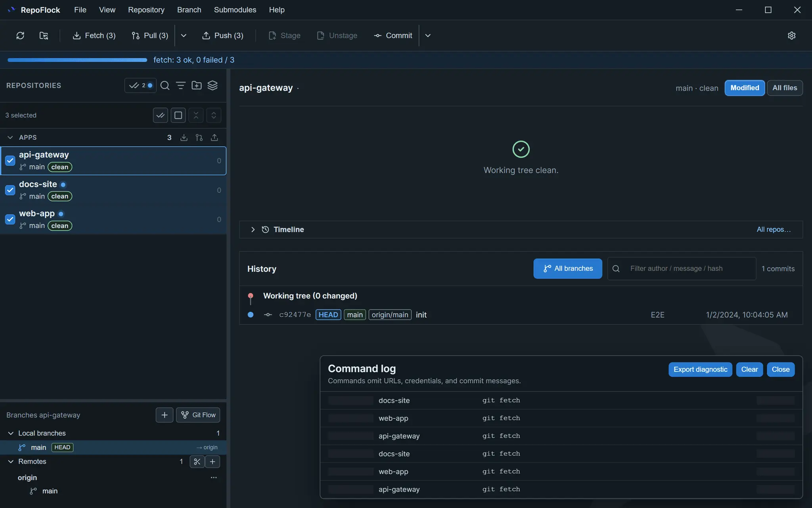Viewport: 812px width, 508px height.
Task: Open the Submodules menu
Action: pos(235,10)
